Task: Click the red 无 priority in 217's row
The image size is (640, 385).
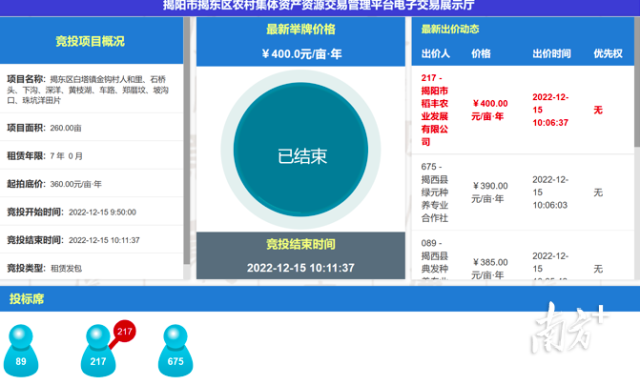Action: point(598,110)
